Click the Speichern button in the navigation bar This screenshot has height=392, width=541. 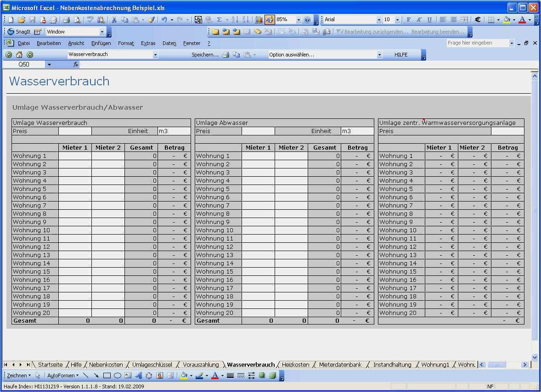click(x=205, y=54)
